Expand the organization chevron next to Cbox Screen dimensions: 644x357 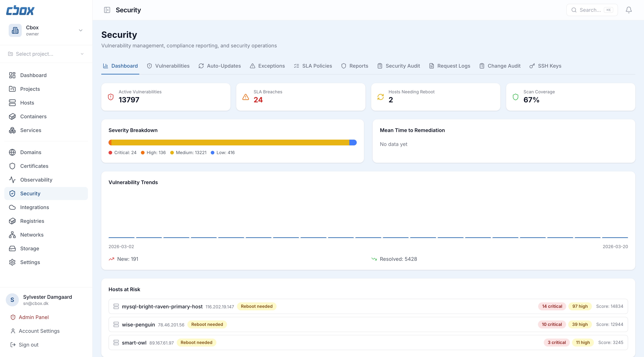point(80,30)
